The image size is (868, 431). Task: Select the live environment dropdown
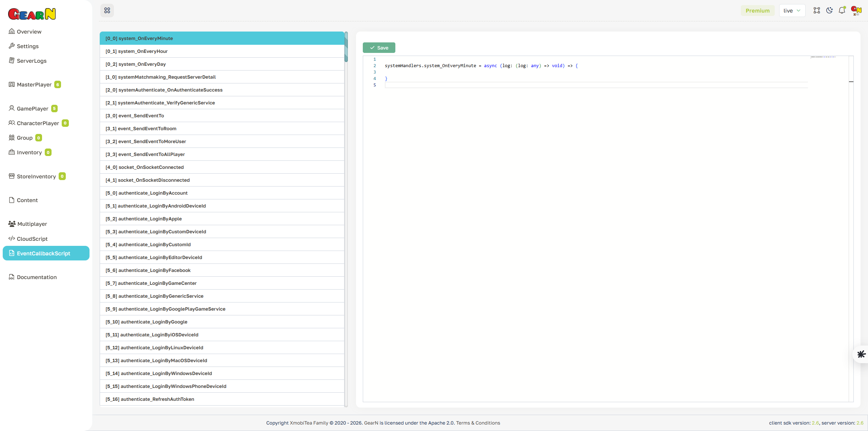(792, 10)
